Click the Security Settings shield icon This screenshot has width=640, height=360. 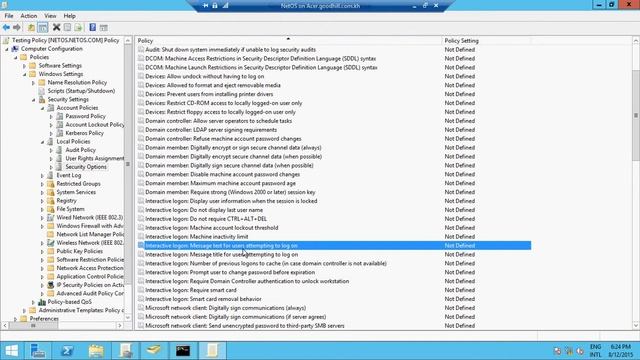pyautogui.click(x=42, y=99)
